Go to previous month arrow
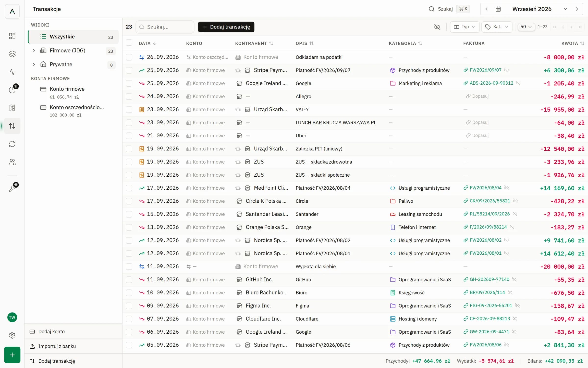Screen dimensions: 588x368 click(x=487, y=9)
